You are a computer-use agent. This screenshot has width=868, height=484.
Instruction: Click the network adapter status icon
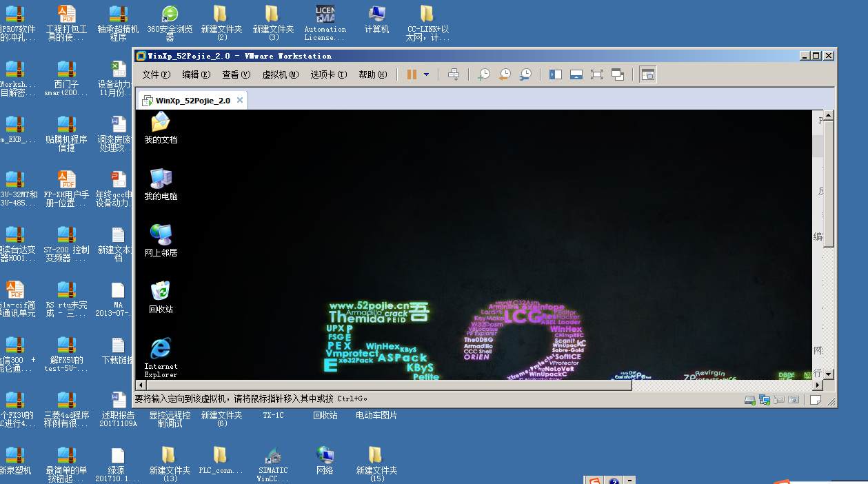coord(764,400)
